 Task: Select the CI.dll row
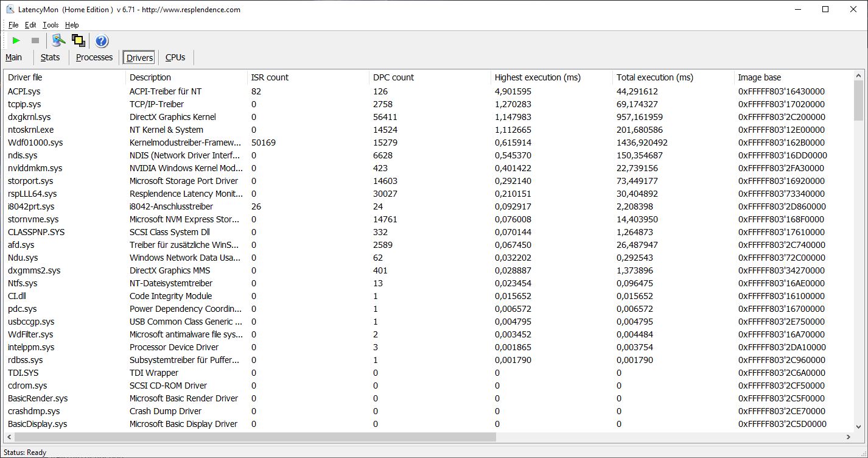(429, 296)
